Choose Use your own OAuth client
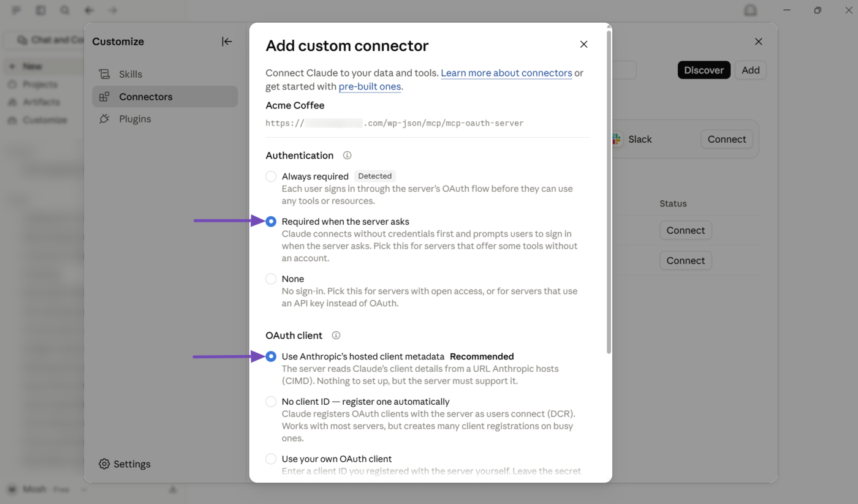858x504 pixels. (x=271, y=459)
